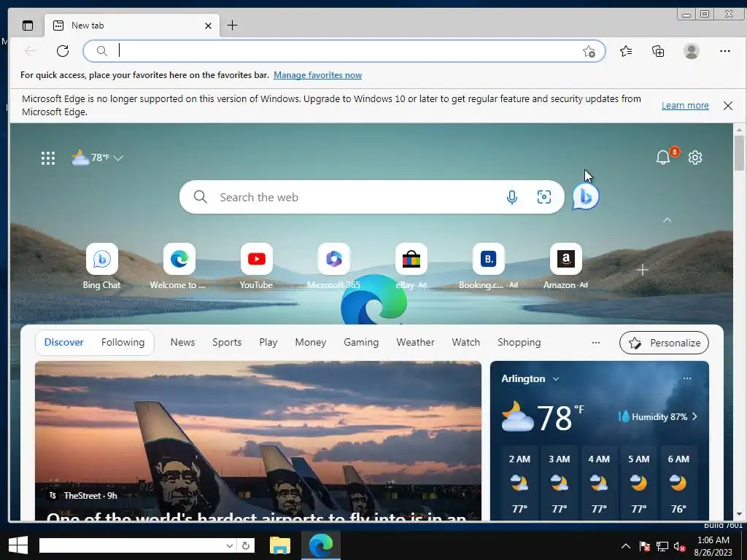Close the New tab tab
Viewport: 747px width, 560px height.
(x=208, y=26)
